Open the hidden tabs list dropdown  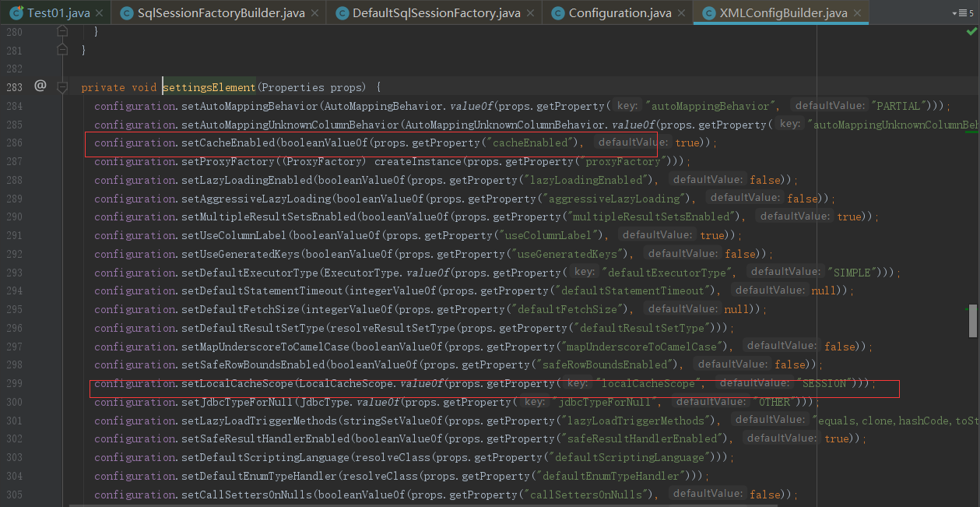961,13
